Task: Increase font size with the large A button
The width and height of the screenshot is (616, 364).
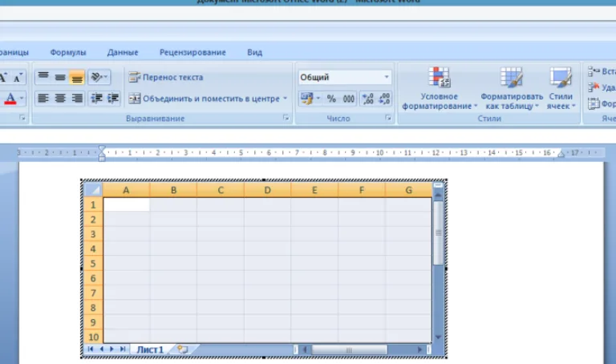Action: pyautogui.click(x=3, y=77)
